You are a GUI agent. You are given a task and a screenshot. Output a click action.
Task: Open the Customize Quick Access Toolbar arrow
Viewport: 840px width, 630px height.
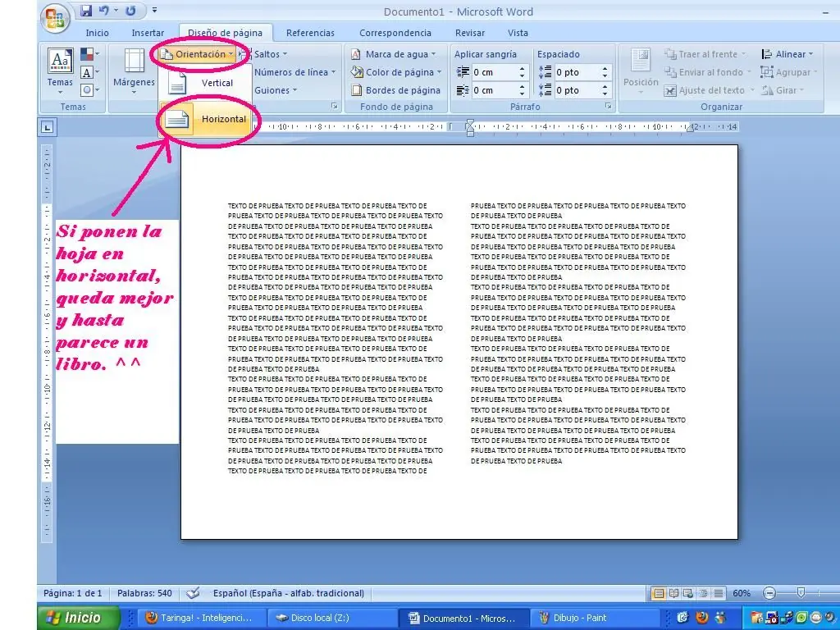(x=154, y=10)
